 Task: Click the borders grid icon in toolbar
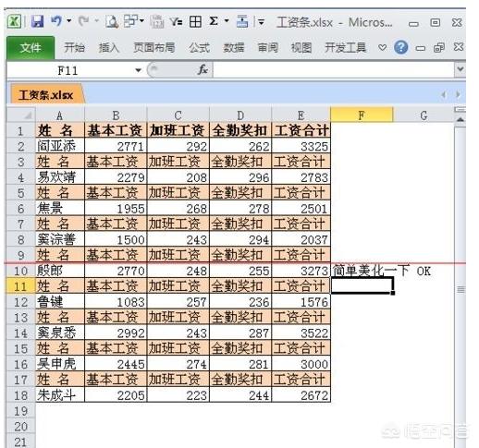click(x=195, y=22)
